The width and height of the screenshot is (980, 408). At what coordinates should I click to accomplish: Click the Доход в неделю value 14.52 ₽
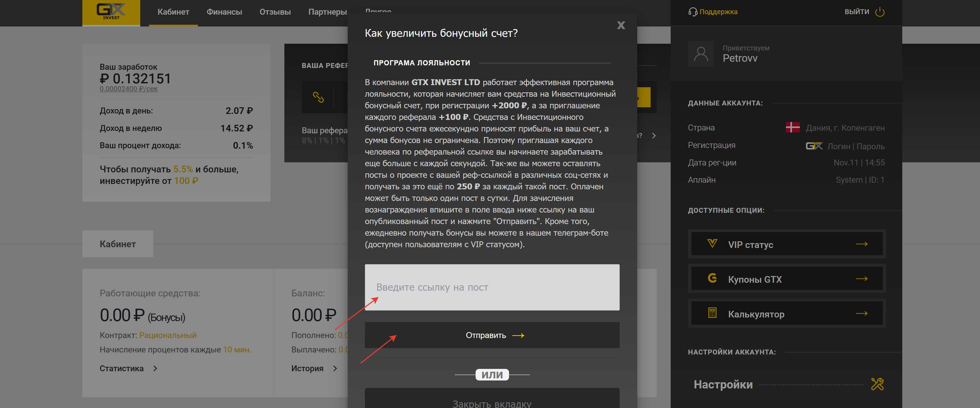237,128
